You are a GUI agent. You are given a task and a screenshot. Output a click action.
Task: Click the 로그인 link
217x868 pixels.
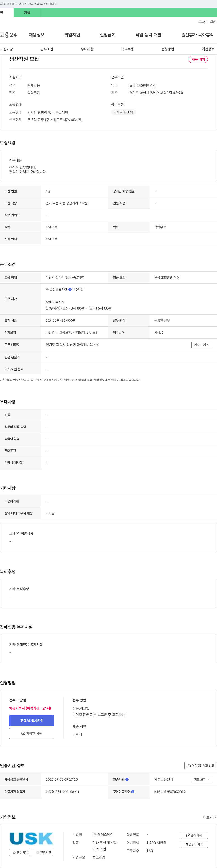tap(202, 21)
